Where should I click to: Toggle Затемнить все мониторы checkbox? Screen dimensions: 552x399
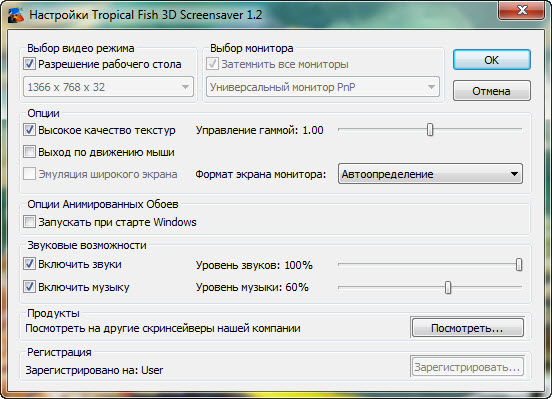coord(212,64)
